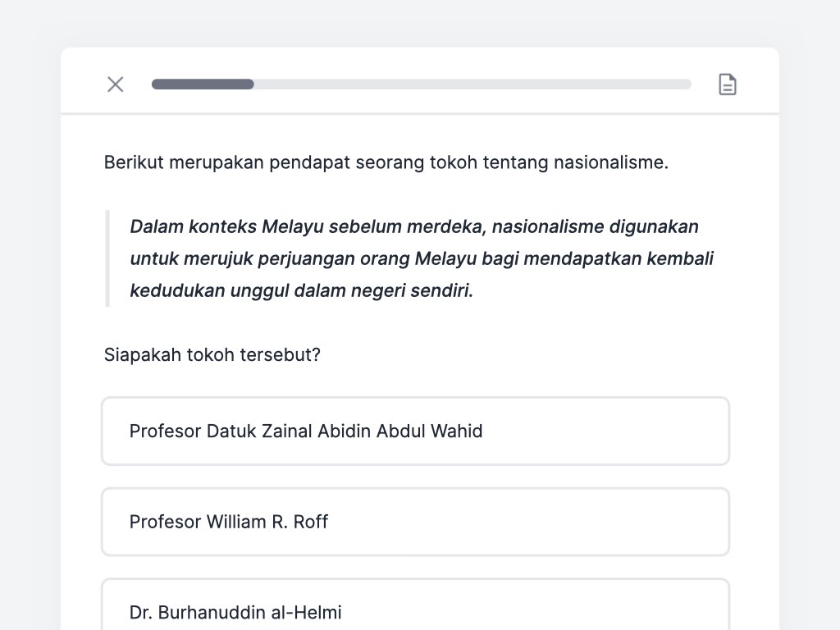Tap the page icon at top right
Image resolution: width=840 pixels, height=630 pixels.
727,84
